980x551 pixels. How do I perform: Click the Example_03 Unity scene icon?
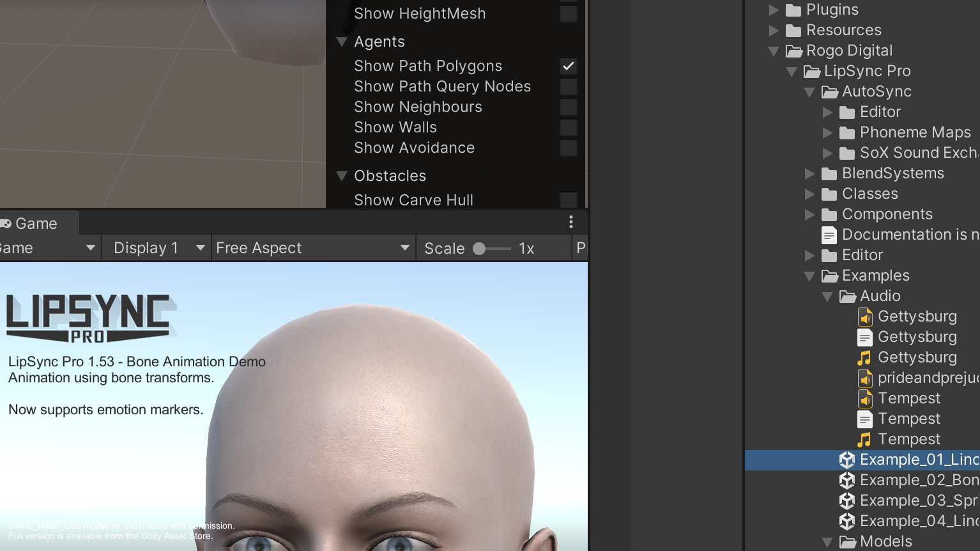[x=847, y=501]
